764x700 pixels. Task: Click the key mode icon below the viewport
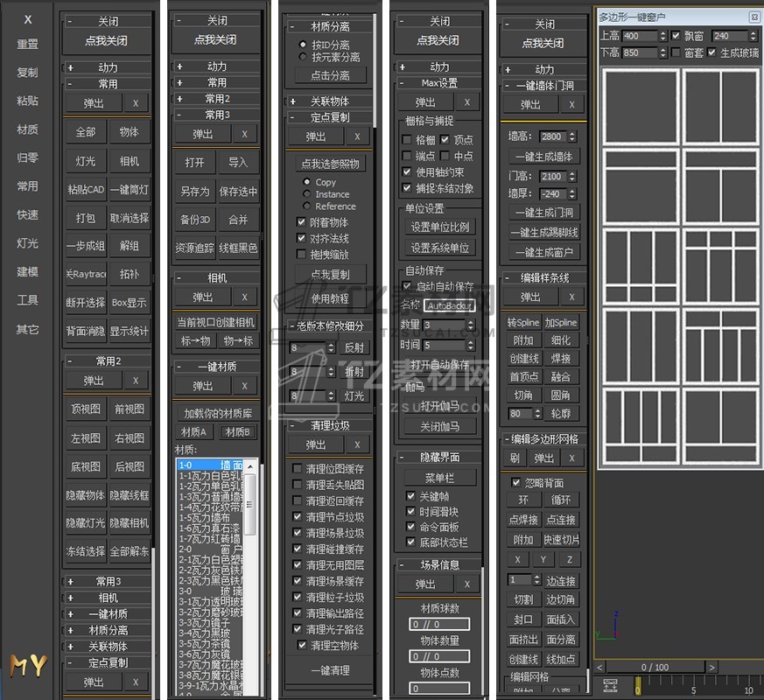pos(612,687)
